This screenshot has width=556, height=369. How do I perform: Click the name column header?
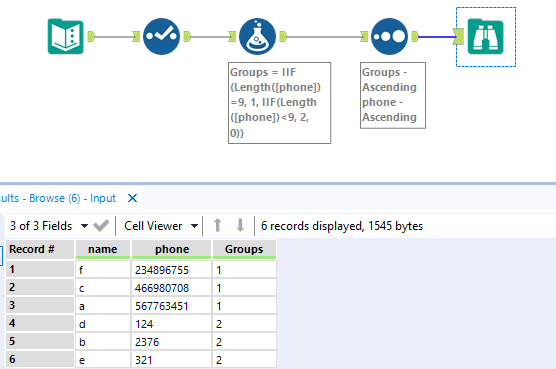tap(103, 249)
